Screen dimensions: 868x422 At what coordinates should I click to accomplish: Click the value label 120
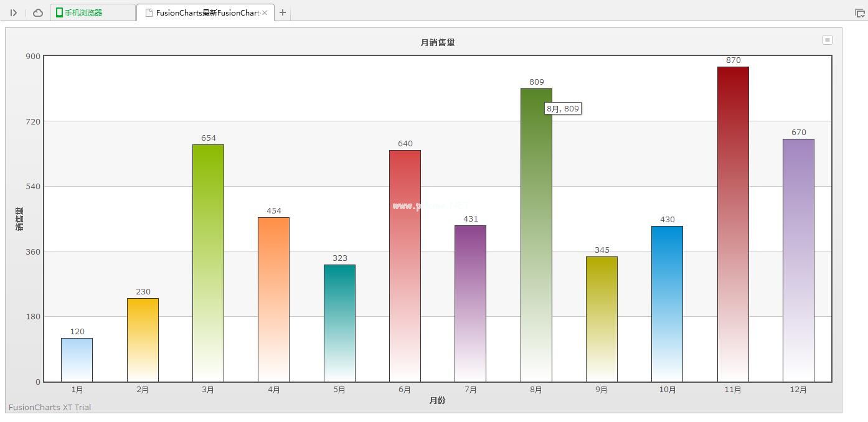tap(77, 332)
